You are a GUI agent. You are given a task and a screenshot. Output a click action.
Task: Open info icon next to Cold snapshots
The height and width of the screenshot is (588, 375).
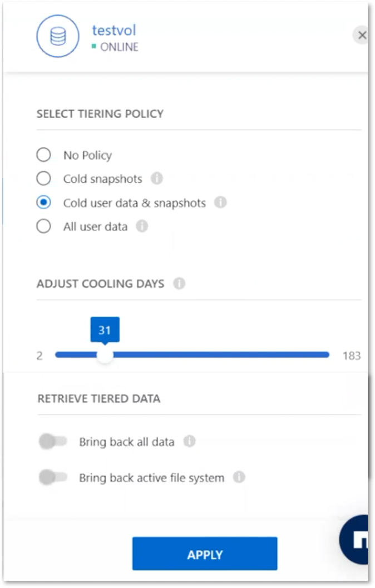[157, 178]
